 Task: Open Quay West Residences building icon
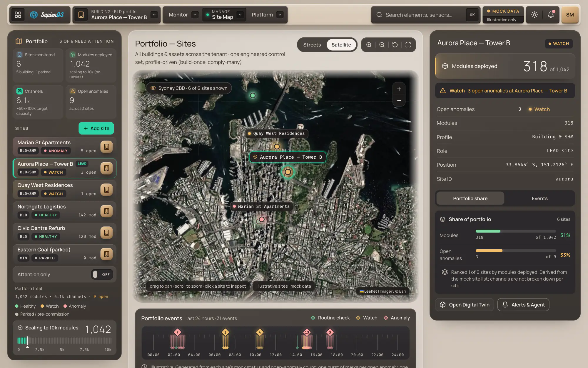tap(106, 190)
